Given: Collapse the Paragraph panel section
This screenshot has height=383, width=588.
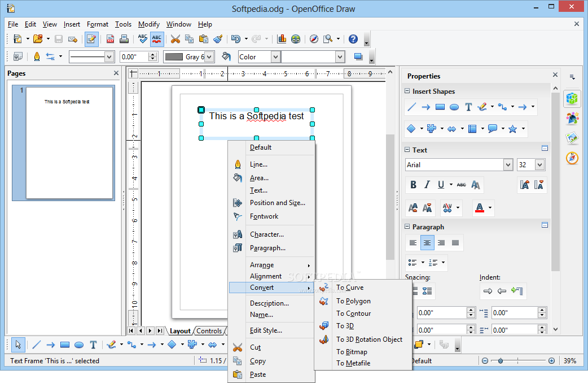Looking at the screenshot, I should click(x=407, y=227).
